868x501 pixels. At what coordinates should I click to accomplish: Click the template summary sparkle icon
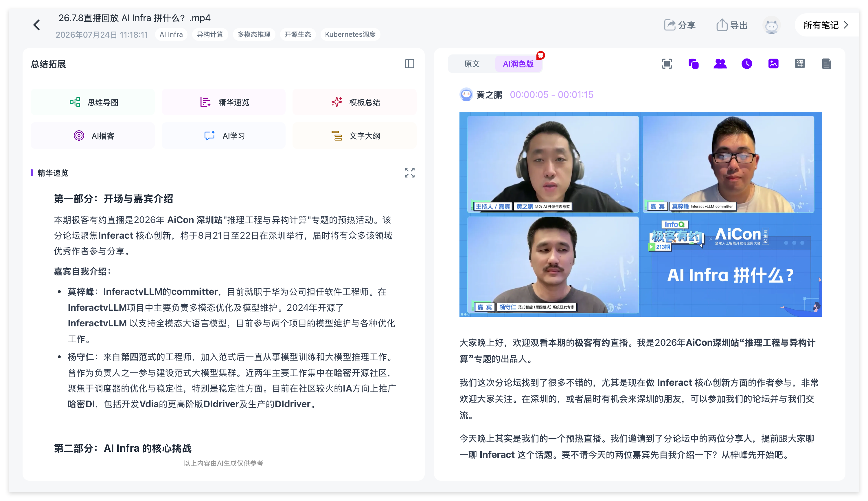(336, 102)
